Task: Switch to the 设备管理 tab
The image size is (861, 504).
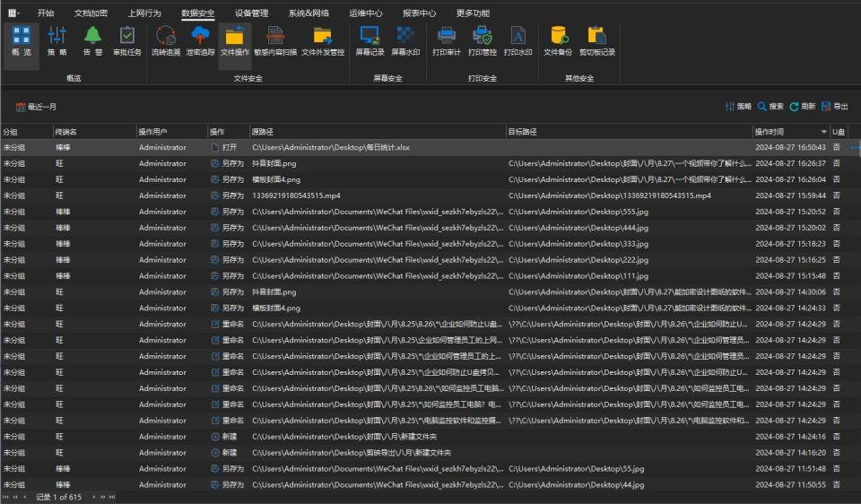Action: [x=251, y=13]
